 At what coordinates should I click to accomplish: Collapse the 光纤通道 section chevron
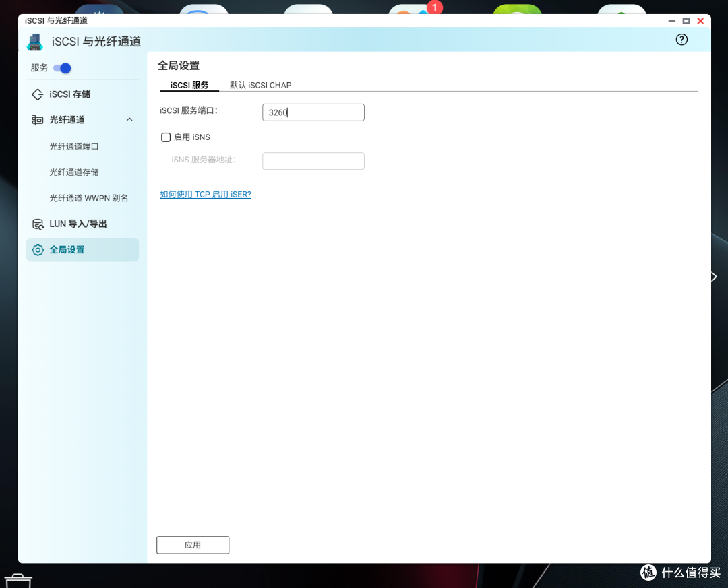pos(129,120)
